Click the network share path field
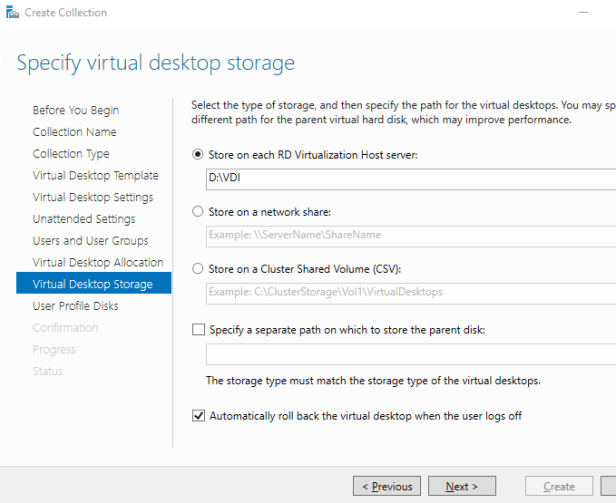Screen dimensions: 616x503 coord(410,235)
